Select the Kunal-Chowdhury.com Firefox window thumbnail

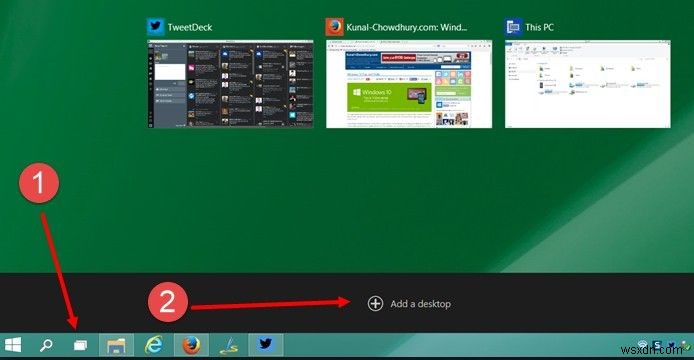pyautogui.click(x=409, y=84)
